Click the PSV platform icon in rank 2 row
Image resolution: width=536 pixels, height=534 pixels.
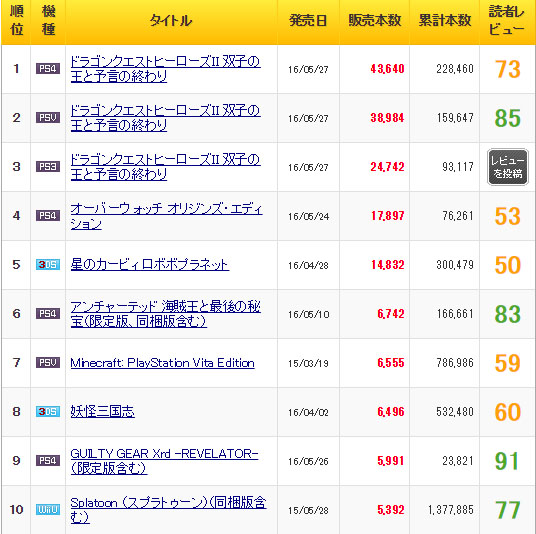pyautogui.click(x=48, y=118)
